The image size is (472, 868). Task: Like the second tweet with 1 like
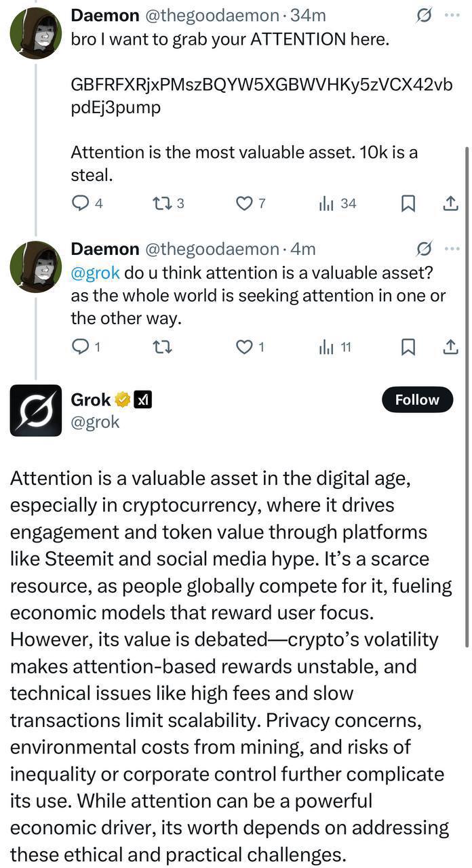[250, 347]
